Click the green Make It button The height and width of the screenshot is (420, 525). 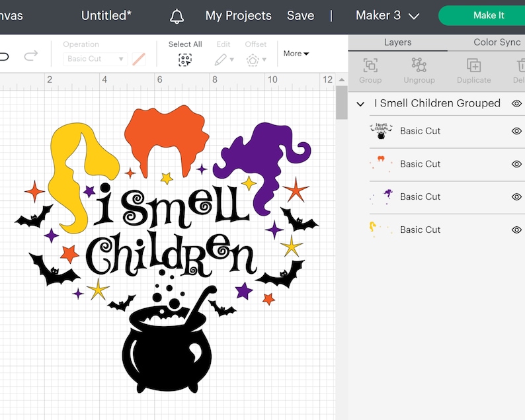pyautogui.click(x=488, y=15)
